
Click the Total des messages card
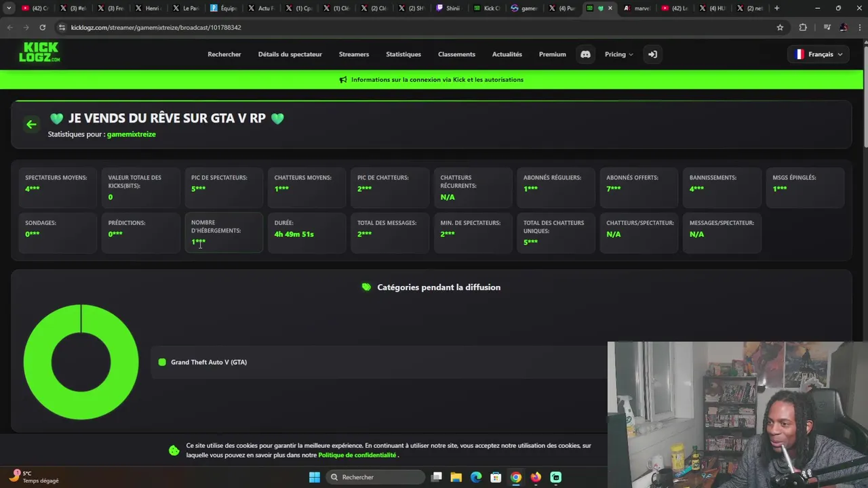coord(390,232)
